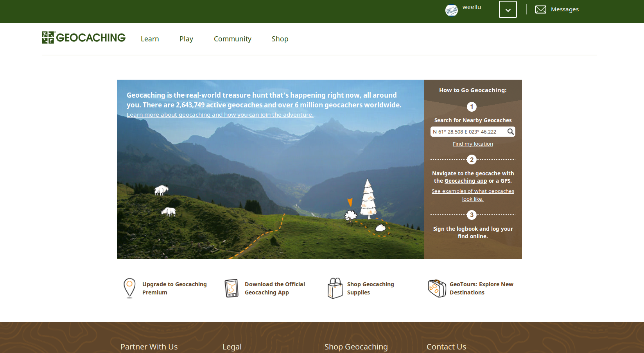
Task: Click the Find my location link
Action: pos(473,144)
